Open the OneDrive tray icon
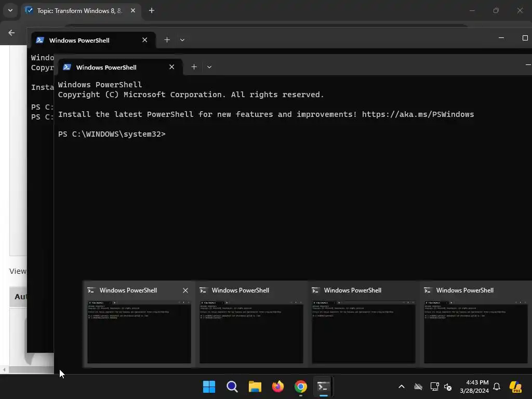The height and width of the screenshot is (399, 532). pos(418,387)
